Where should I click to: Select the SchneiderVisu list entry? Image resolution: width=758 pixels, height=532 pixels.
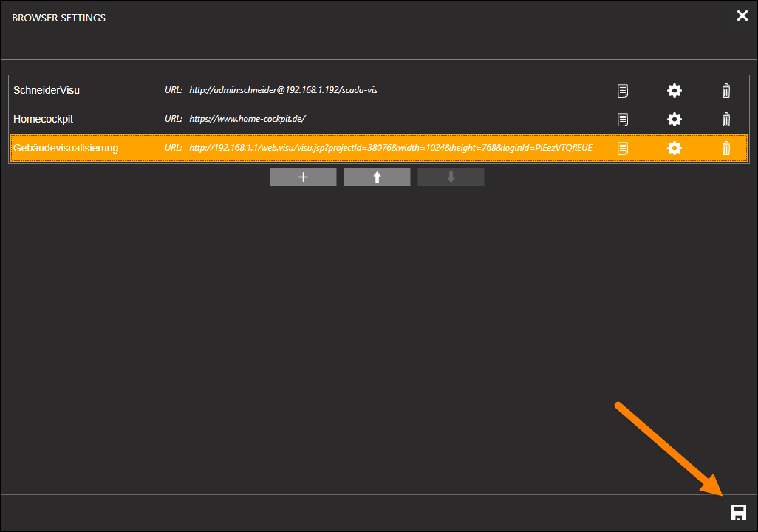coord(47,90)
